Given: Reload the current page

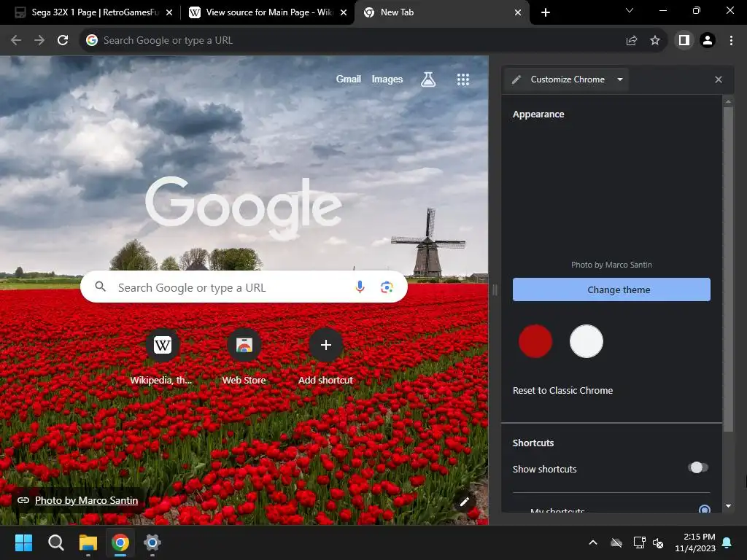Looking at the screenshot, I should pos(63,41).
